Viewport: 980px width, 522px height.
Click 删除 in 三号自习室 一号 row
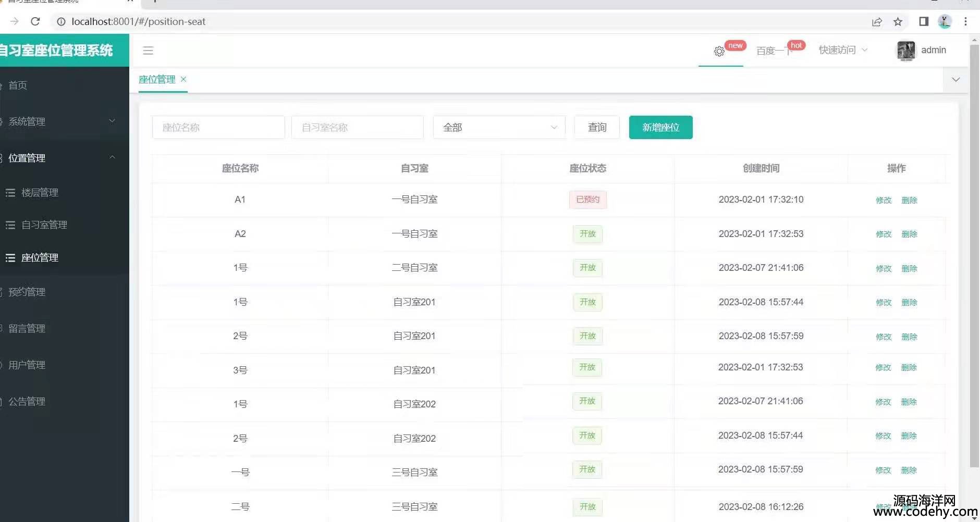coord(909,470)
